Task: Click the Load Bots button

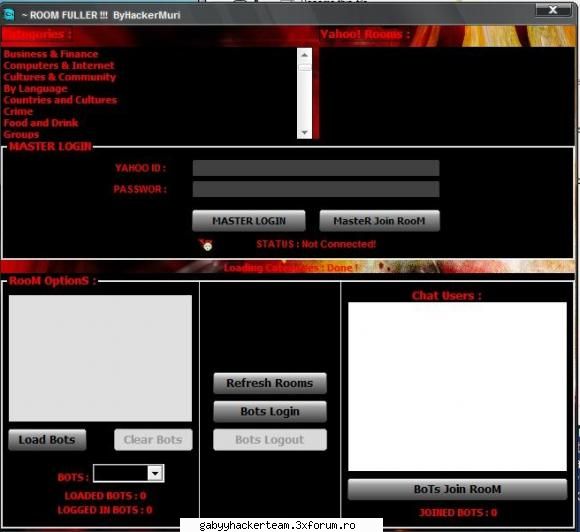Action: pyautogui.click(x=47, y=440)
